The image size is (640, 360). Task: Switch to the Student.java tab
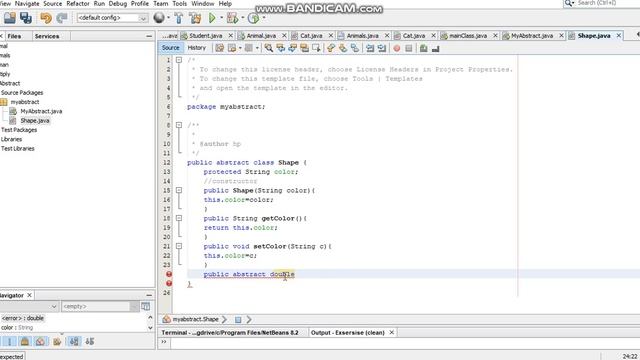(206, 36)
